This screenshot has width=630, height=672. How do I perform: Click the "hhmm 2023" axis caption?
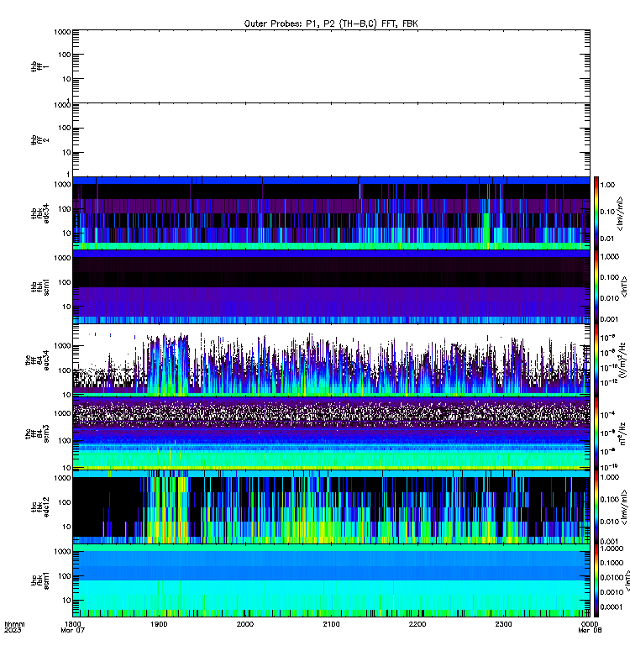click(14, 627)
